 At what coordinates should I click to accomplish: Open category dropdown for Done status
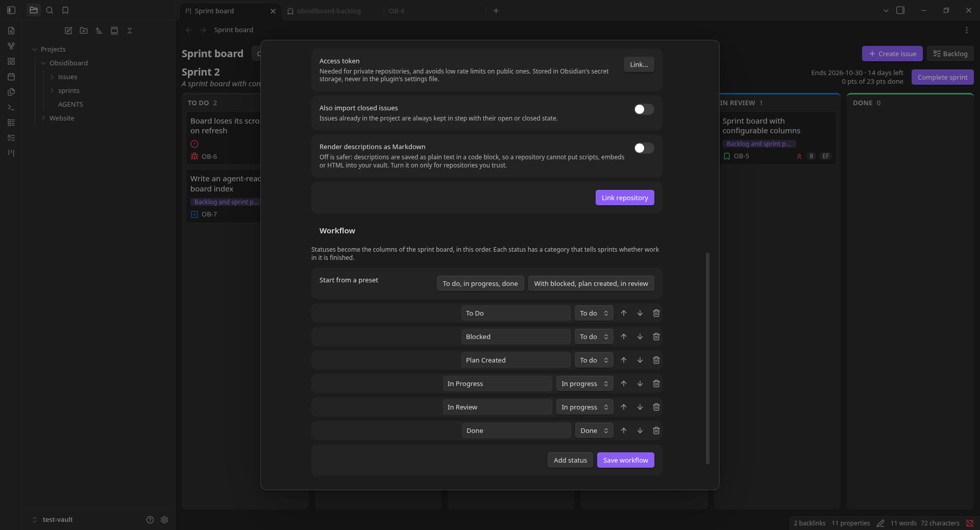[x=594, y=430]
